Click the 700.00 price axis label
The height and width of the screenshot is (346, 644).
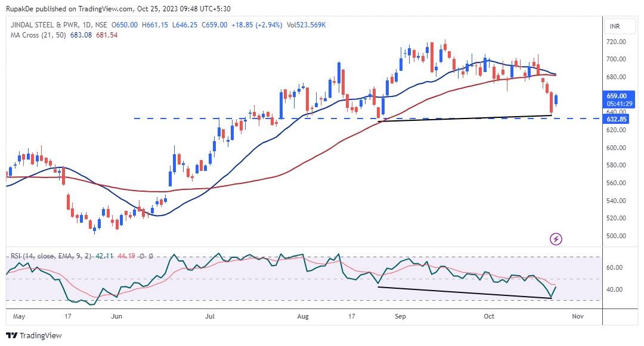616,59
